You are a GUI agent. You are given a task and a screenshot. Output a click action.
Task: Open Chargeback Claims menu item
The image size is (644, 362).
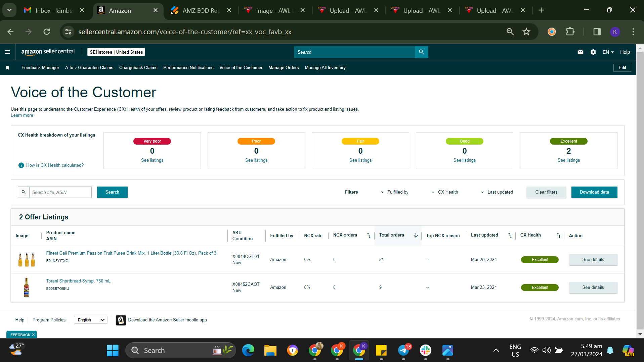click(x=138, y=68)
